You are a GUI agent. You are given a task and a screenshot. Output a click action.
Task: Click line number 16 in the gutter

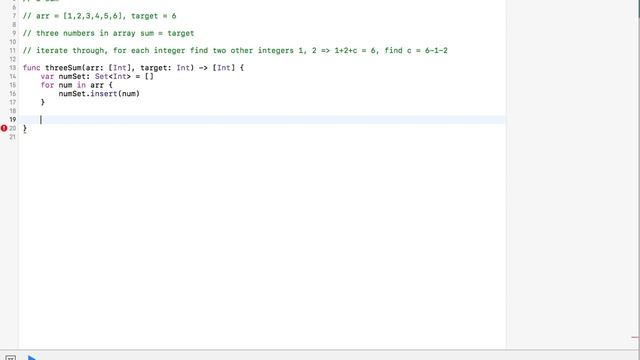(13, 93)
